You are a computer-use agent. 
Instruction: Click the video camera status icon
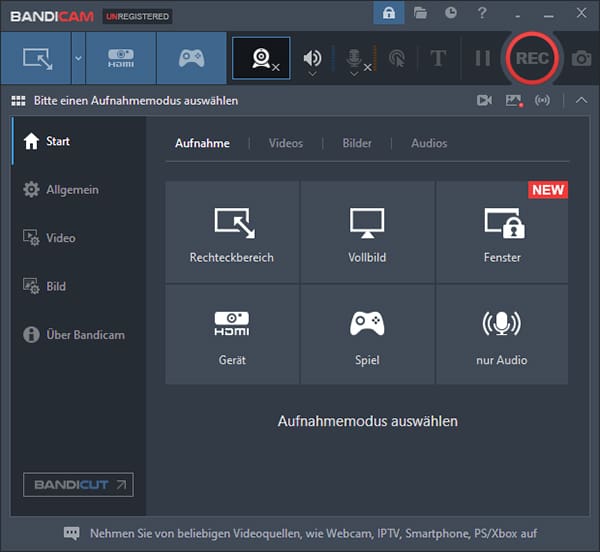[484, 101]
